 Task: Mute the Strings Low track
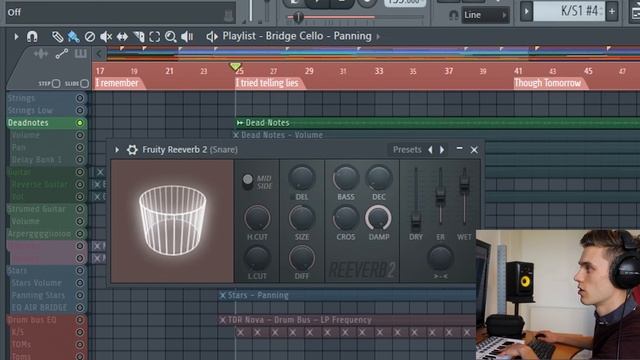coord(80,111)
